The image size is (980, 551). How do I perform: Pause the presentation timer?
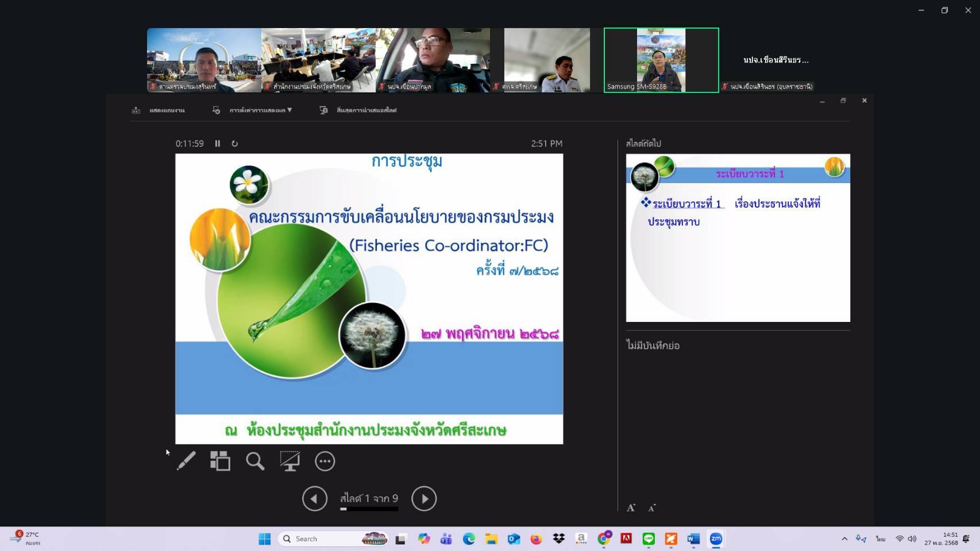(x=218, y=143)
